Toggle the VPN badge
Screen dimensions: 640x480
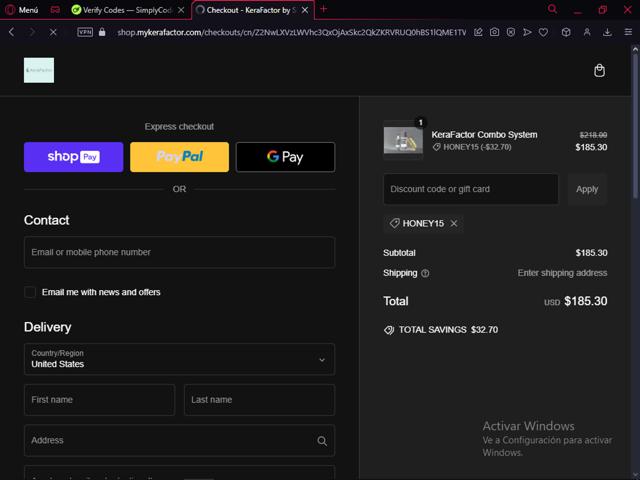(85, 32)
